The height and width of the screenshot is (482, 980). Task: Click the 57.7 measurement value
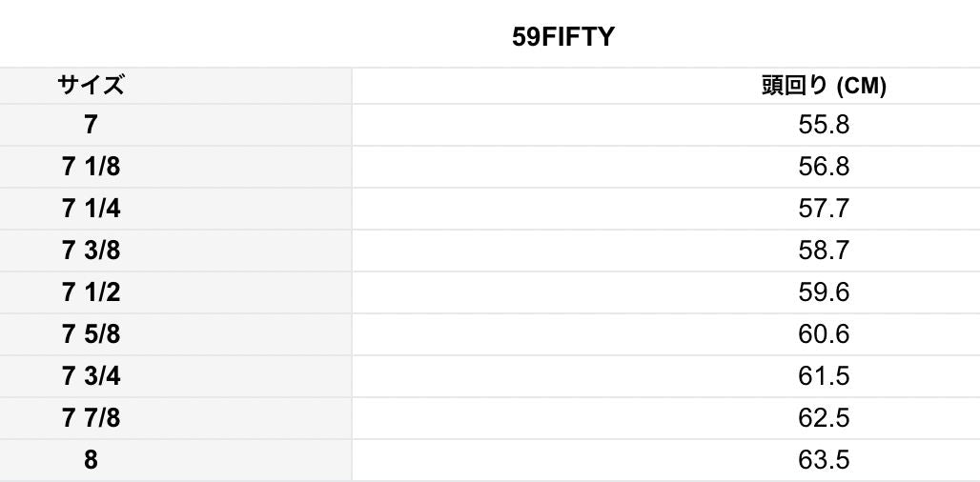point(824,209)
